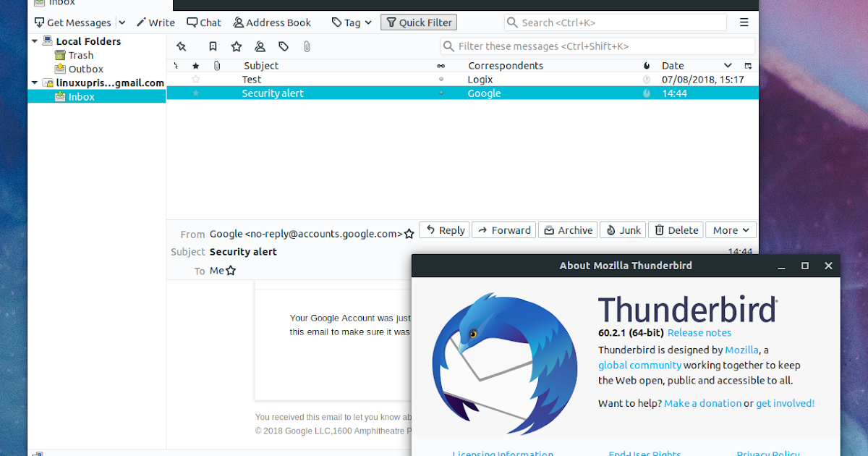Filter unread messages icon
The image size is (868, 456).
pos(213,46)
